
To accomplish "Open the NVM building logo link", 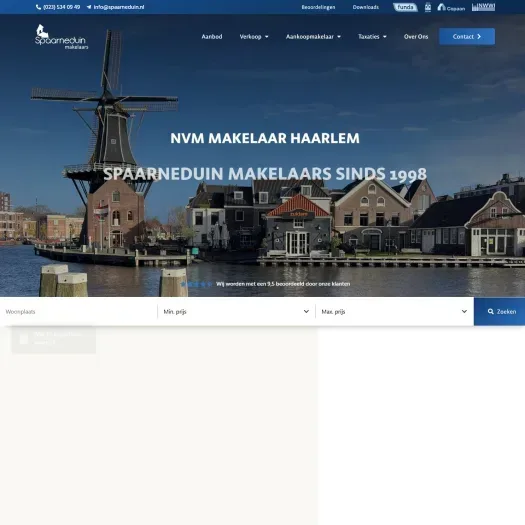I will (428, 7).
